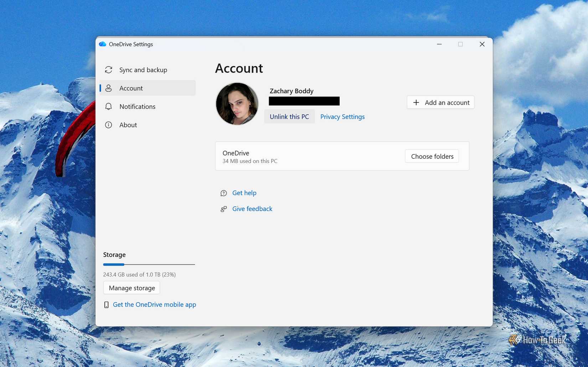
Task: Open Privacy Settings link
Action: pos(342,117)
